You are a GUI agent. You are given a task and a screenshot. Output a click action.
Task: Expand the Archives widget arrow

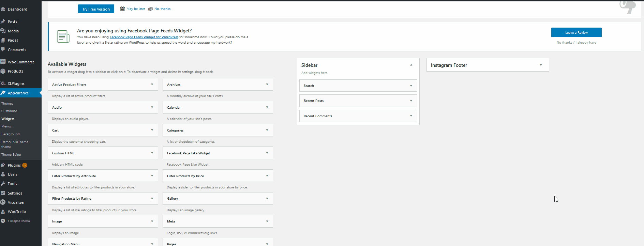[x=267, y=84]
